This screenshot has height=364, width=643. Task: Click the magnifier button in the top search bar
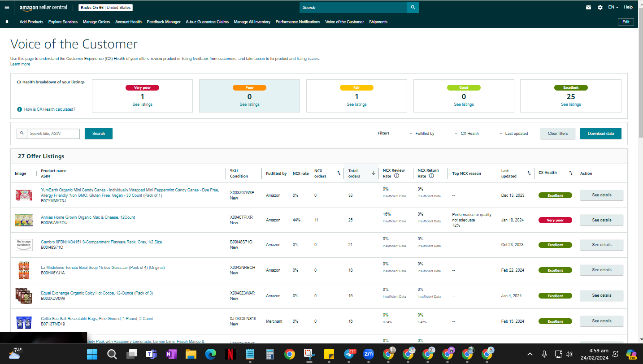click(x=413, y=7)
